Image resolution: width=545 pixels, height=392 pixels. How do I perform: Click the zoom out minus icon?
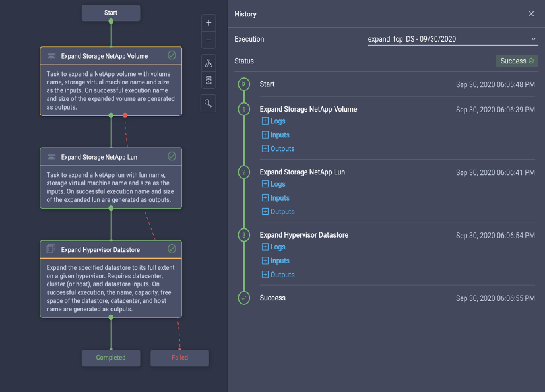tap(208, 40)
